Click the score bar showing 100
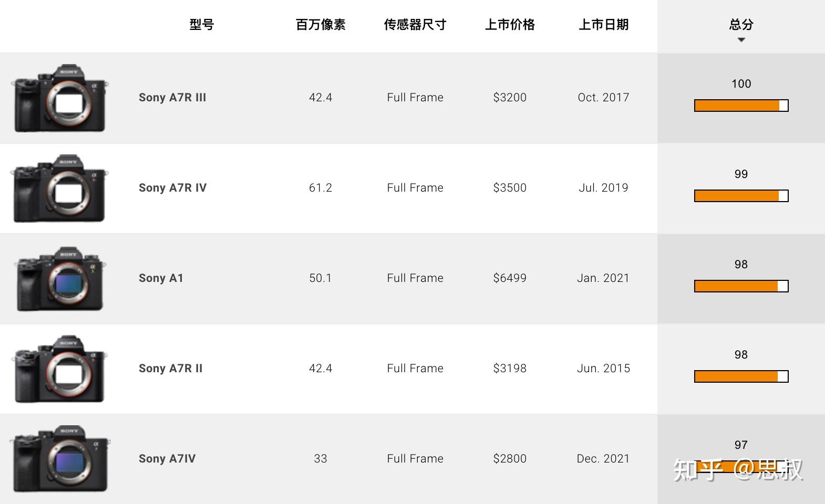The height and width of the screenshot is (504, 825). [740, 105]
